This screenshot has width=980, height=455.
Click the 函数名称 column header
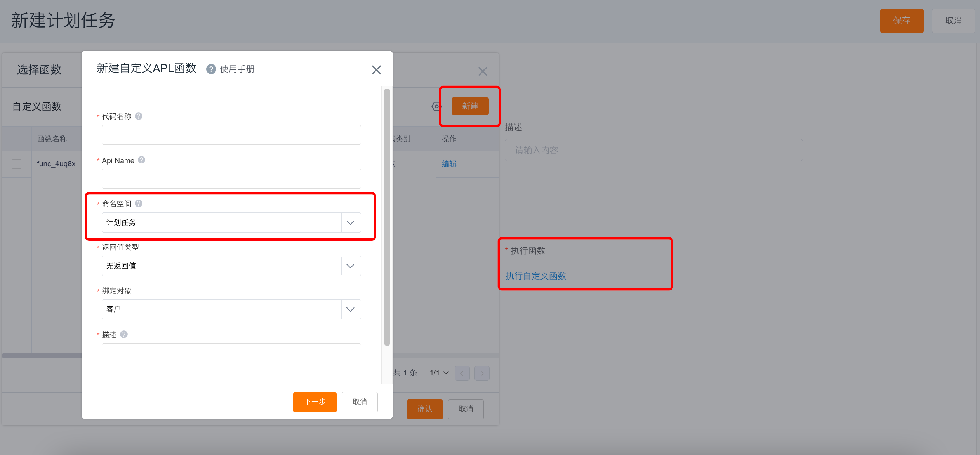click(52, 139)
